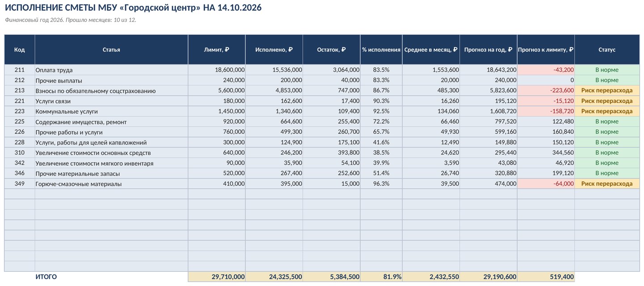Viewport: 644px width, 286px height.
Task: Click the 'Среднее в месяц, ₽' header
Action: click(431, 50)
